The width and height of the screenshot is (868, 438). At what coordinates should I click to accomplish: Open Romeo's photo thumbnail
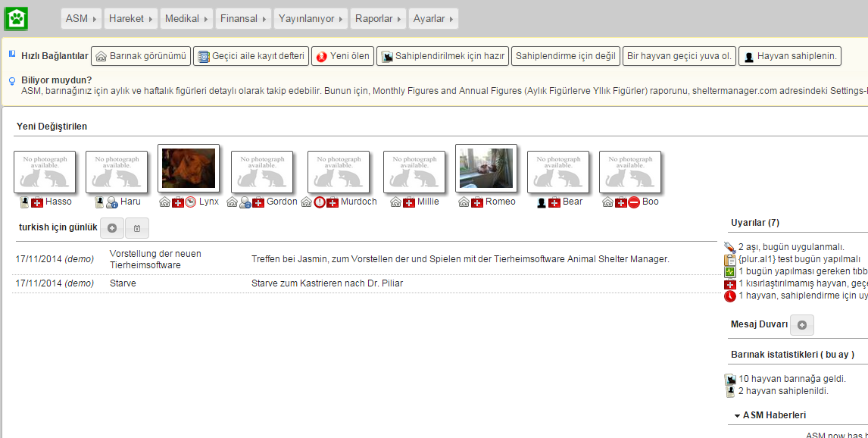(x=486, y=168)
